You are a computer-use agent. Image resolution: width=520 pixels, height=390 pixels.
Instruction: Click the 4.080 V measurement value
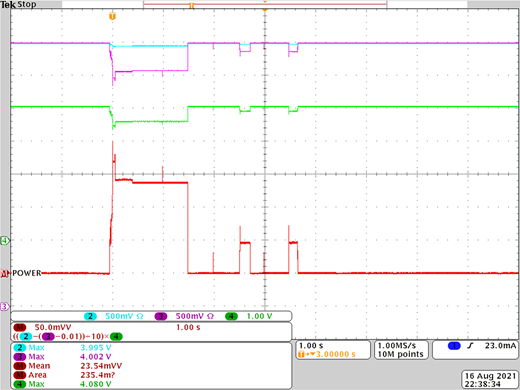pyautogui.click(x=96, y=384)
